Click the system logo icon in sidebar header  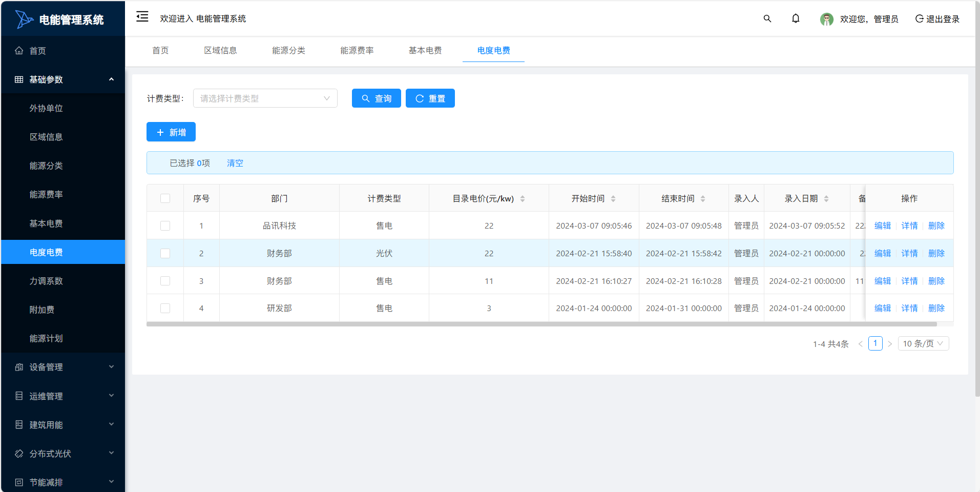pos(24,19)
